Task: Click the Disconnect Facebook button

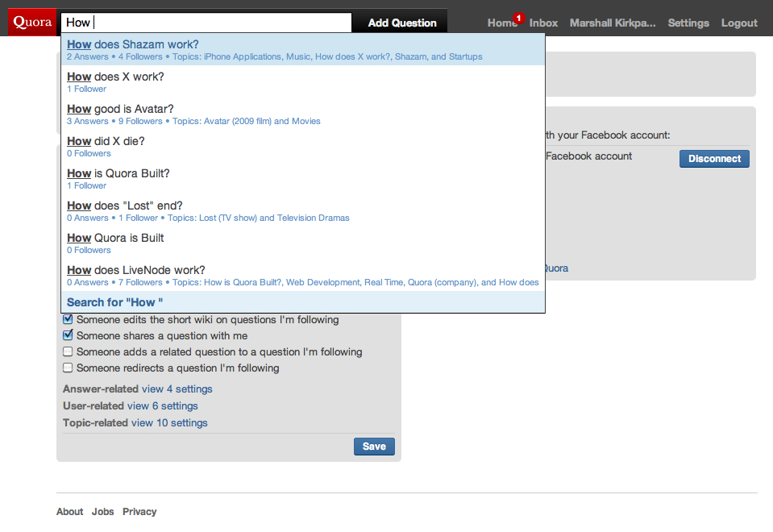Action: point(714,159)
